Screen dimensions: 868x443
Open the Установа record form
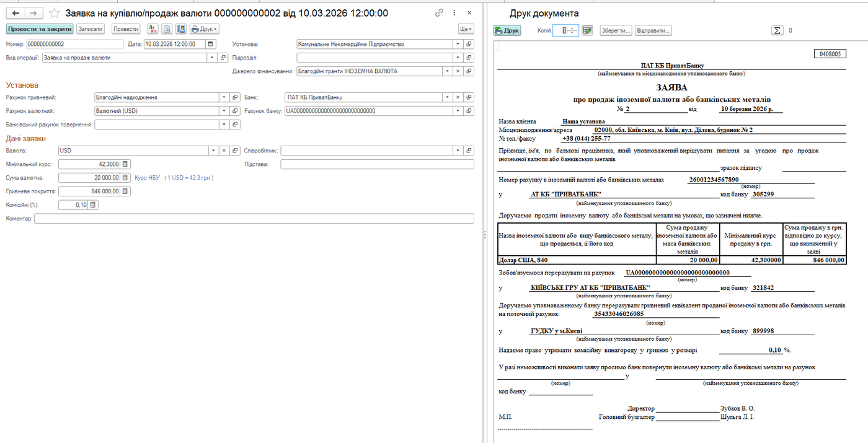(469, 44)
